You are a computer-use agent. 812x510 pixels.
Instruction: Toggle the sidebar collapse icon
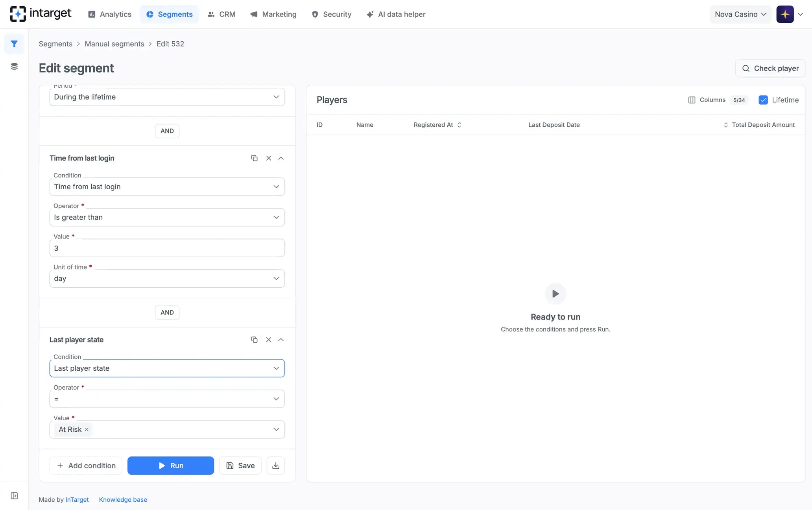14,495
